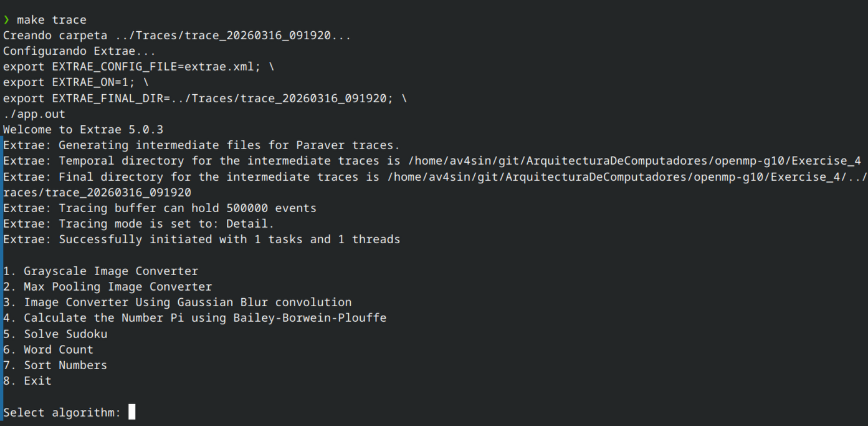
Task: Click the temporal directory path for intermediate traces
Action: pyautogui.click(x=634, y=161)
